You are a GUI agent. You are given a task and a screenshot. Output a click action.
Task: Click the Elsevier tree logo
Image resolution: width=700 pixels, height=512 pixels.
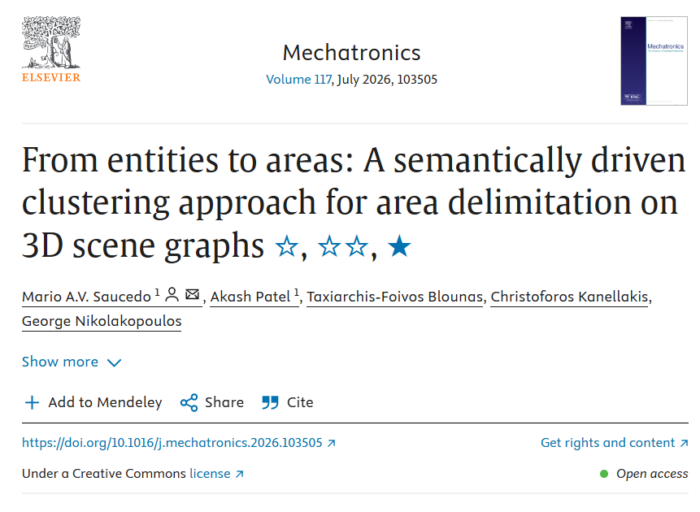tap(51, 49)
